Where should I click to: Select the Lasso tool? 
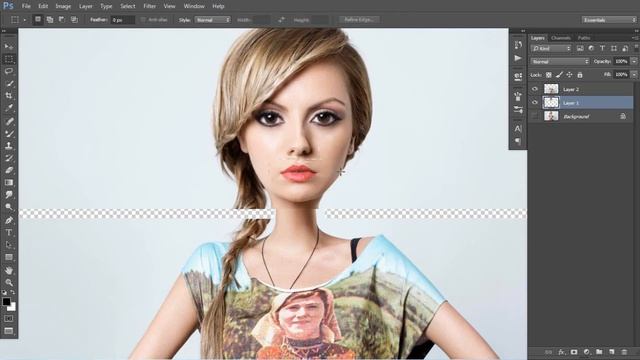9,71
